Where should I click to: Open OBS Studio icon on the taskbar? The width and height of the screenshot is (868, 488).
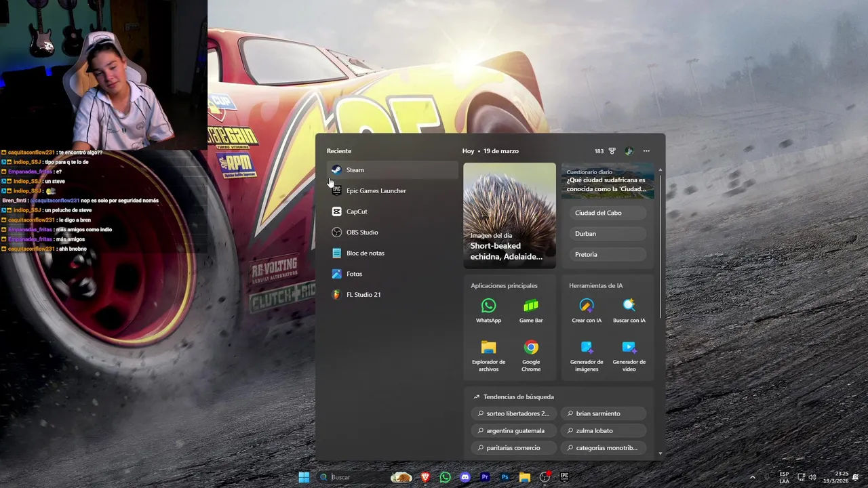point(545,477)
